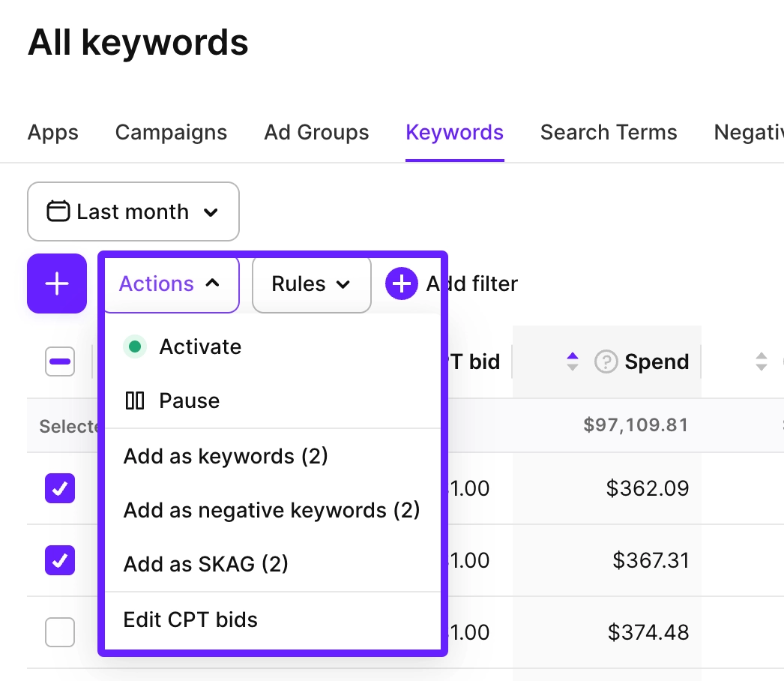Click the Spend column help icon
The image size is (784, 681).
click(605, 362)
